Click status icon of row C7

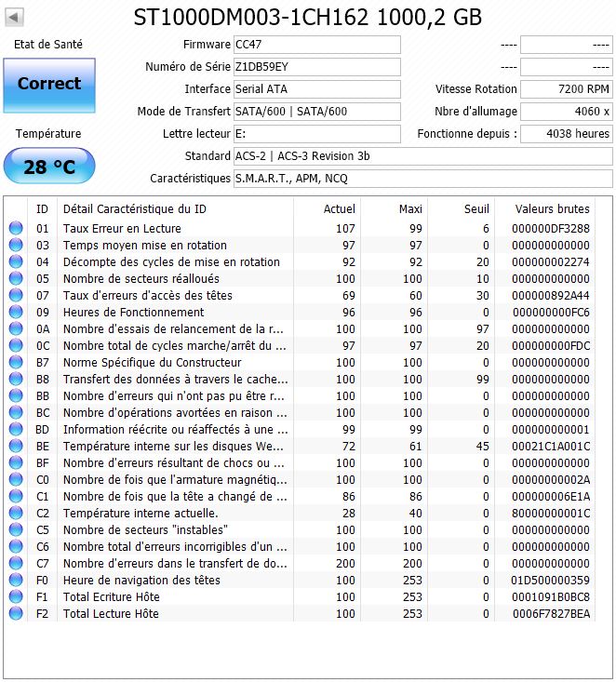tap(16, 563)
